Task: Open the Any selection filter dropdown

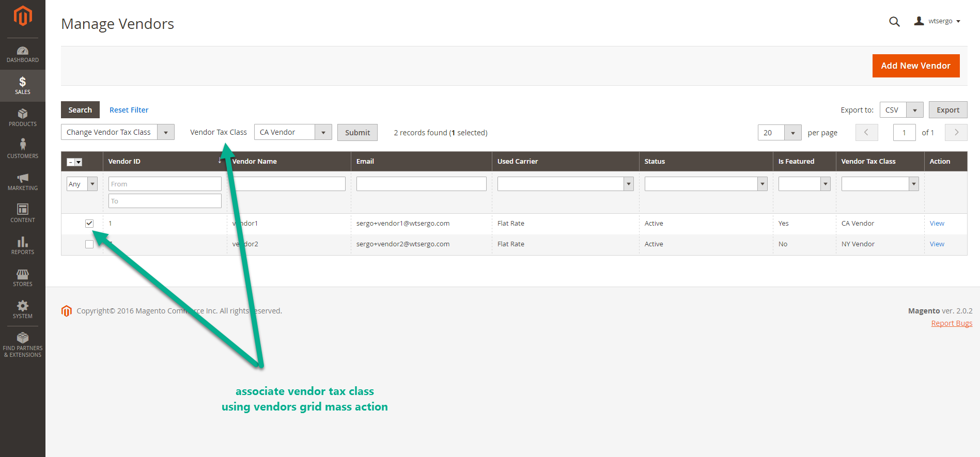Action: pyautogui.click(x=82, y=184)
